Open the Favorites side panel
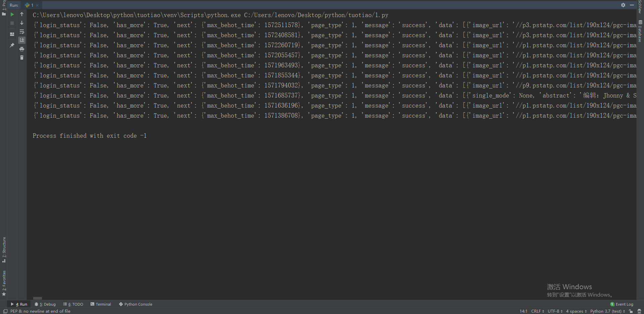This screenshot has width=644, height=314. point(4,284)
